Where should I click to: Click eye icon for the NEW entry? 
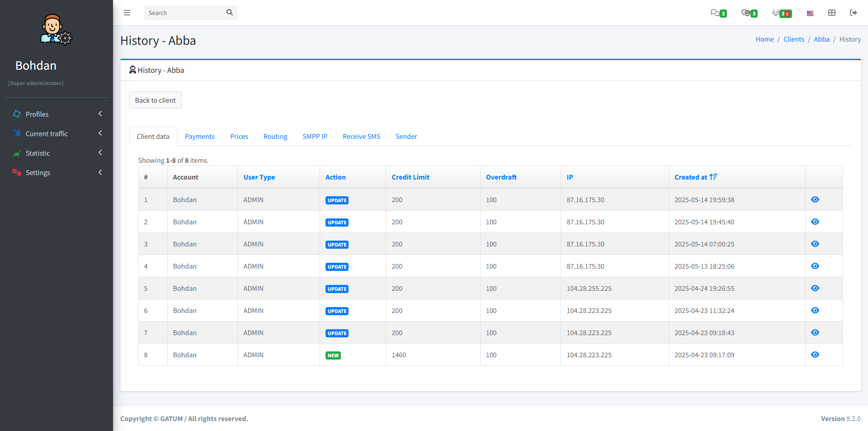click(x=815, y=355)
